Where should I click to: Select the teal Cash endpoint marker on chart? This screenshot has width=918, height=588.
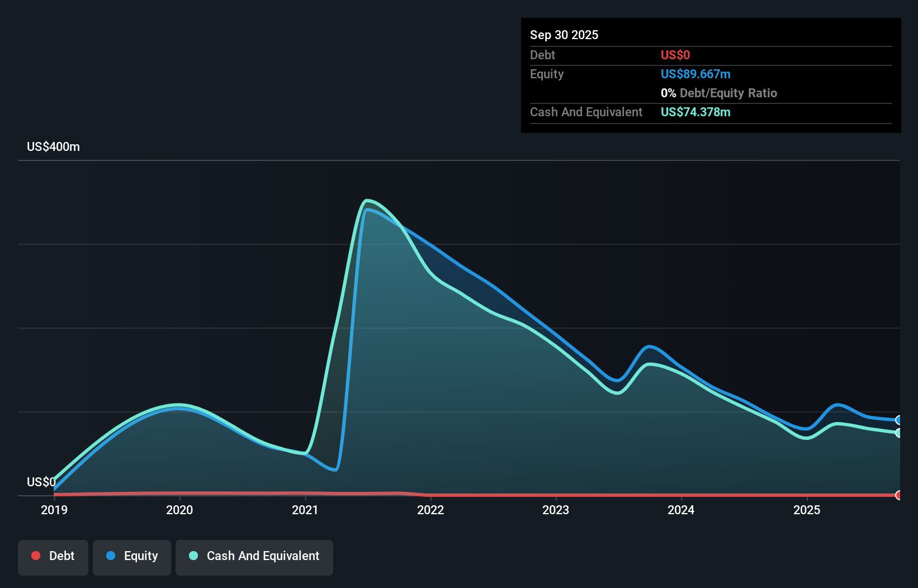click(x=898, y=433)
